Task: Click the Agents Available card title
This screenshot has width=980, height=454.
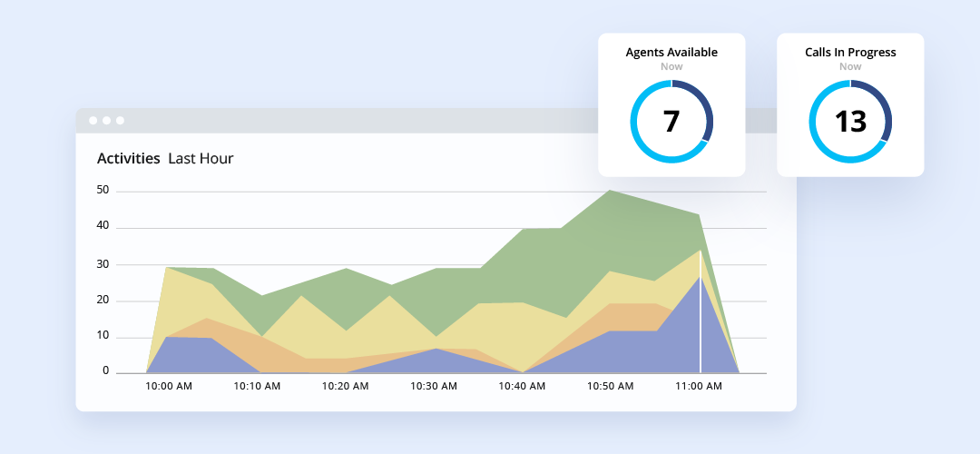Action: 671,53
